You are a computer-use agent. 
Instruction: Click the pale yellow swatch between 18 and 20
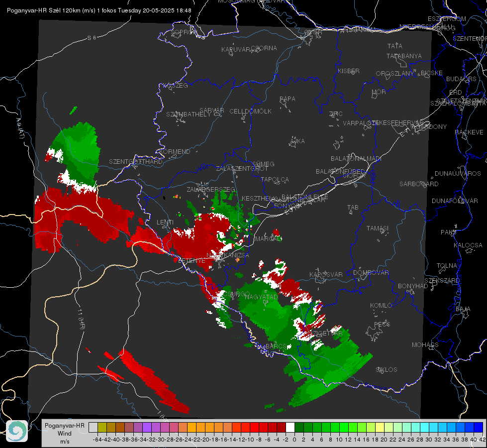pyautogui.click(x=380, y=427)
